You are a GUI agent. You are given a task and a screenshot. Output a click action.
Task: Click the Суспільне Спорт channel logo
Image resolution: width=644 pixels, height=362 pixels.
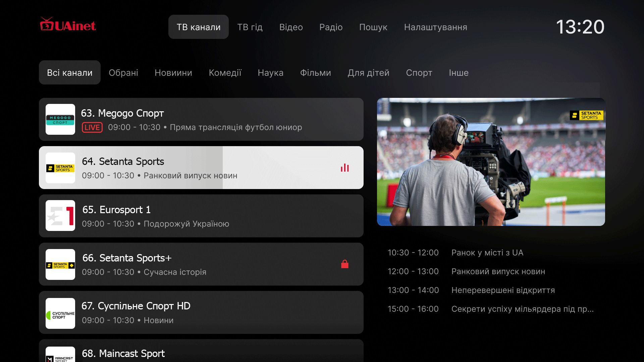pyautogui.click(x=60, y=313)
